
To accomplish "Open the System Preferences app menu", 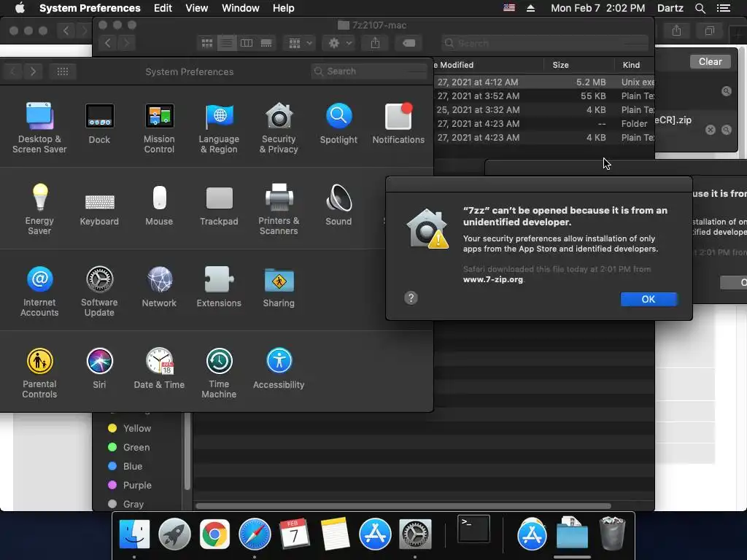I will coord(90,8).
